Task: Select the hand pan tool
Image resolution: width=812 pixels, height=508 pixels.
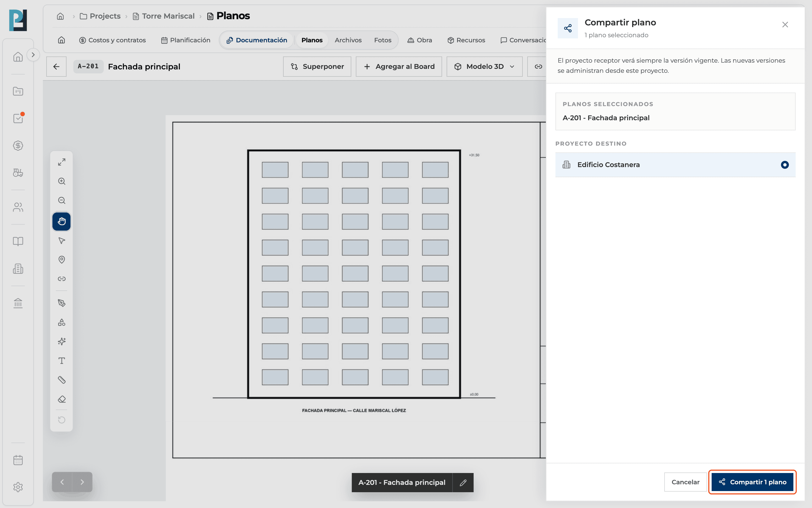Action: (61, 222)
